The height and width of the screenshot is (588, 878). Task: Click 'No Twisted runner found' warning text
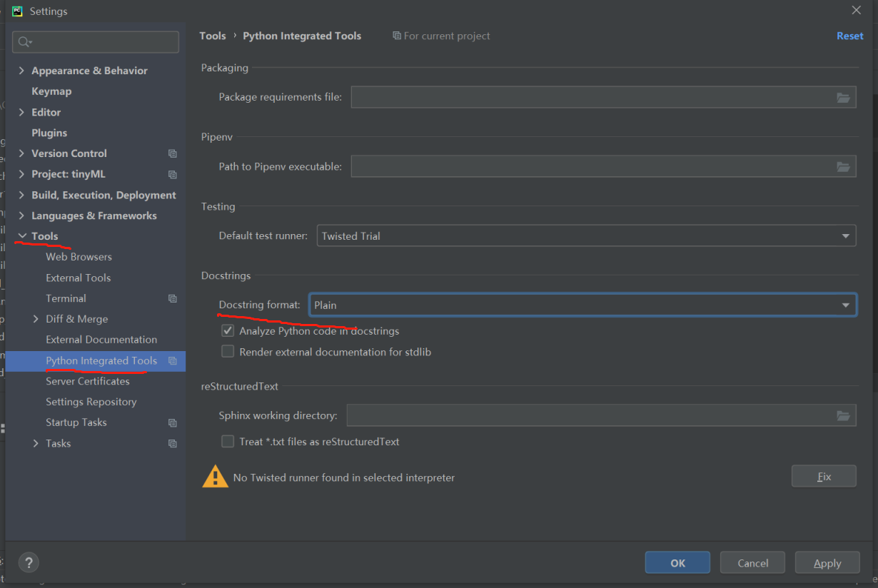click(344, 477)
